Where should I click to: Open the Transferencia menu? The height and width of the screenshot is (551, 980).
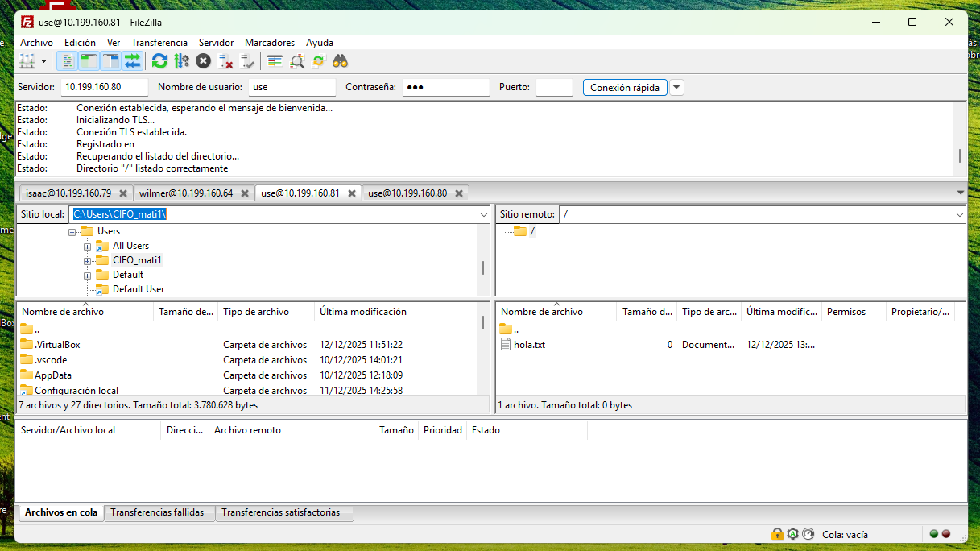159,43
